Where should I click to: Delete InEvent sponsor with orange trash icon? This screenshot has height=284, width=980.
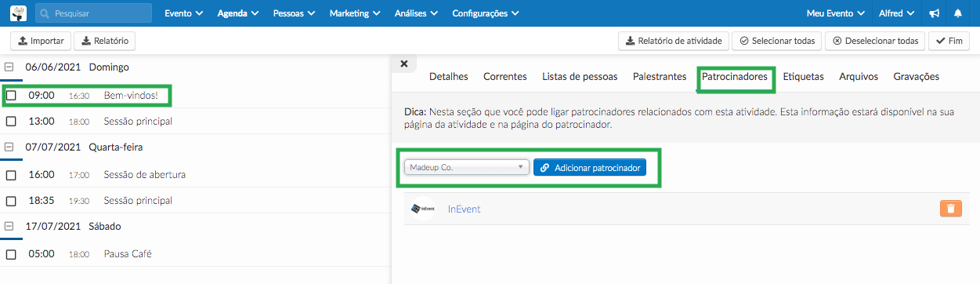click(x=950, y=209)
